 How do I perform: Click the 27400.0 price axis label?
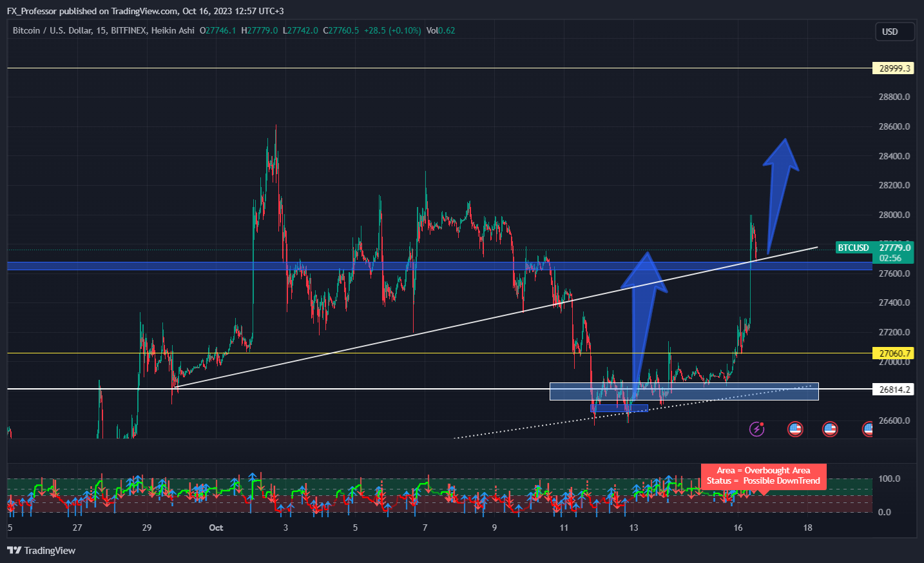894,302
